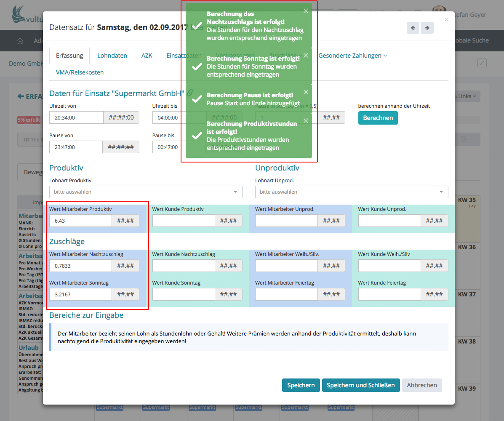
Task: Open the VMA/Reisekosten tab
Action: click(x=80, y=72)
